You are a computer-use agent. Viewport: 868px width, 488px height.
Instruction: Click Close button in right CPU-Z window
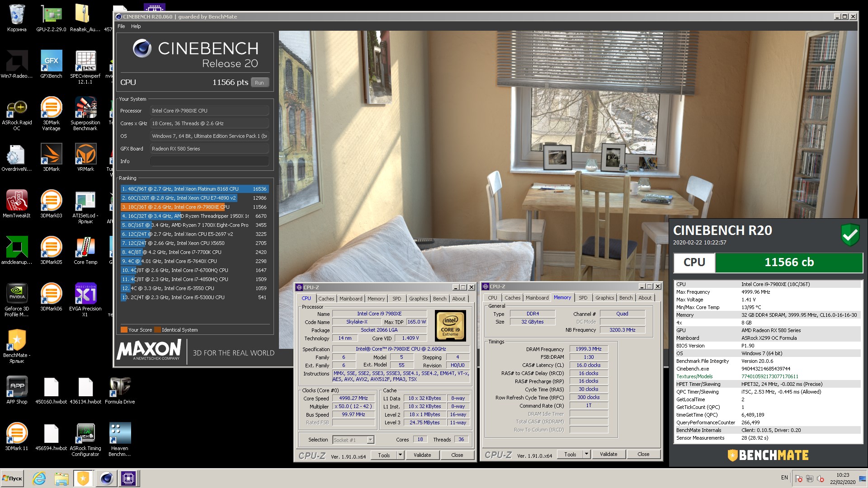coord(643,454)
